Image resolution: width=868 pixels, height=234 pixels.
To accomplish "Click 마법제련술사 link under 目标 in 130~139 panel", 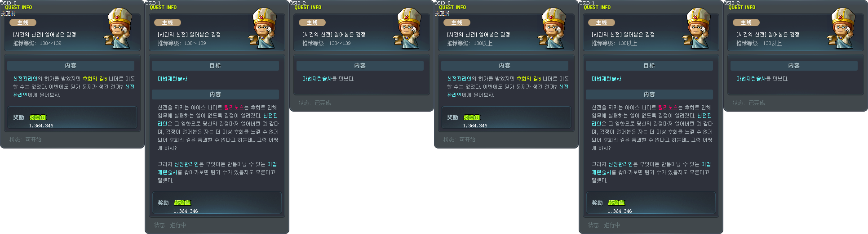I will [x=173, y=79].
